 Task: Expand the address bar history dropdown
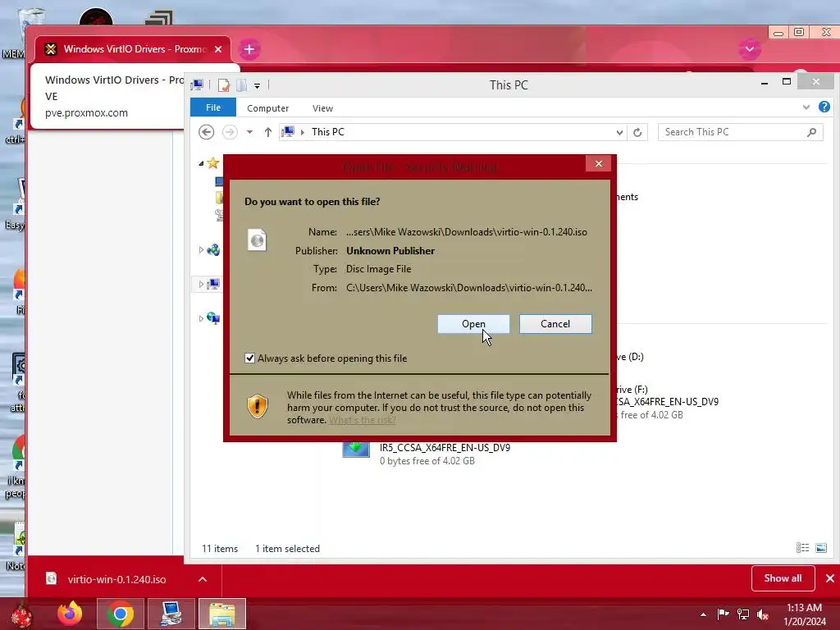(x=619, y=132)
